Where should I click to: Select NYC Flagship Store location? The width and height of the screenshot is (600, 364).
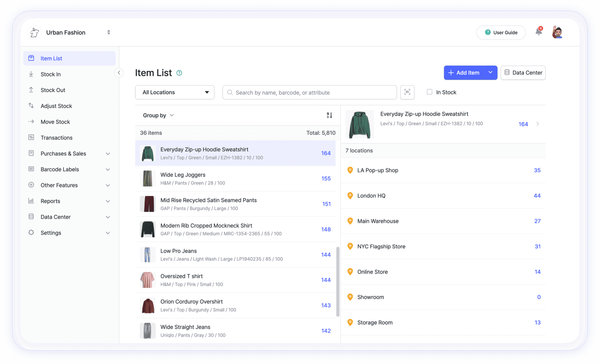(x=443, y=247)
